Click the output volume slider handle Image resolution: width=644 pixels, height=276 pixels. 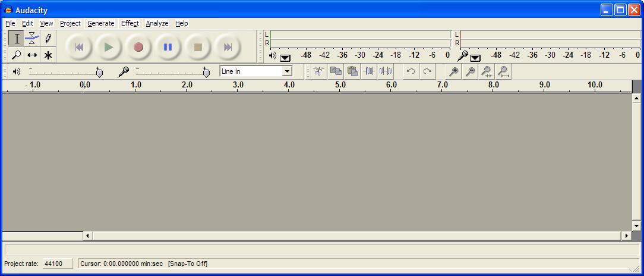pos(99,73)
